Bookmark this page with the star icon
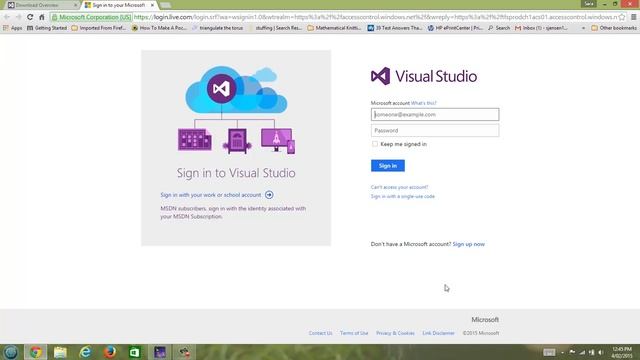The width and height of the screenshot is (640, 360). (x=622, y=17)
